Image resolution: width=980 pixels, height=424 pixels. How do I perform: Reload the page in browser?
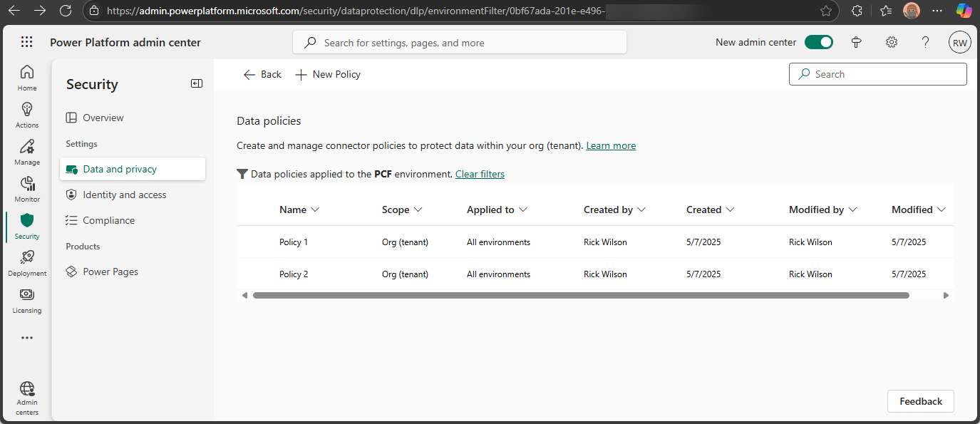pyautogui.click(x=66, y=11)
